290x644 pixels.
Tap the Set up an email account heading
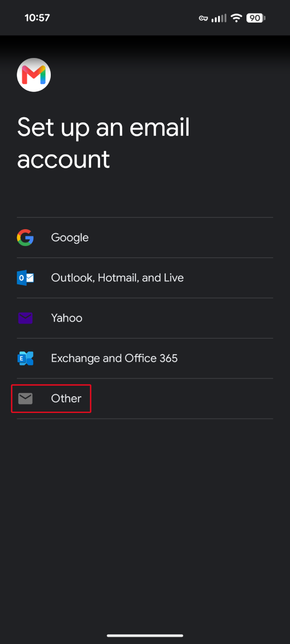tap(103, 143)
